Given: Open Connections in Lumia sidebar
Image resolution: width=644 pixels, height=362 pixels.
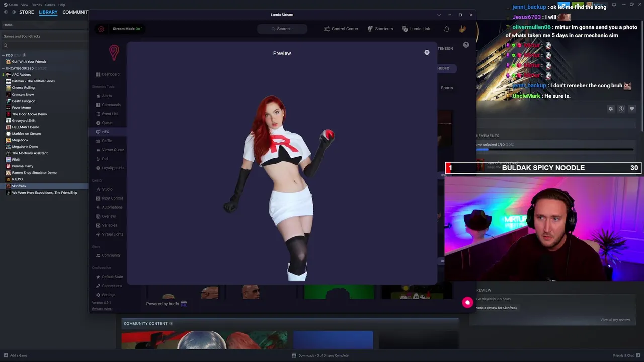Looking at the screenshot, I should coord(109,286).
